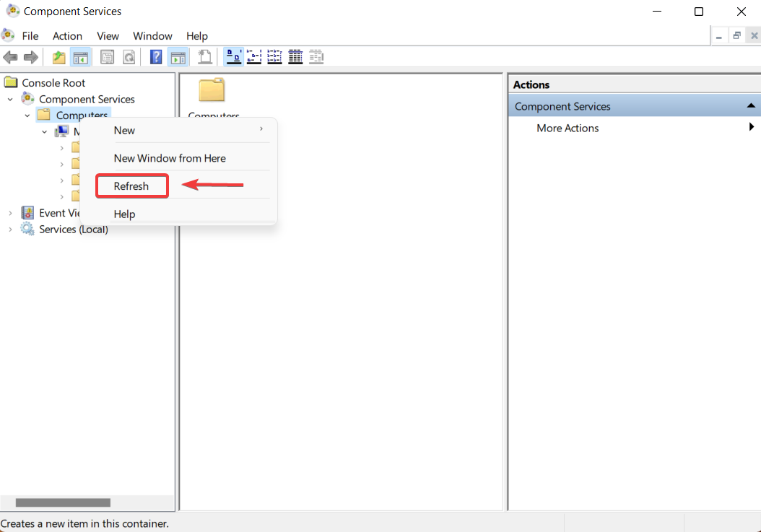Switch to Detail view icon

(295, 57)
